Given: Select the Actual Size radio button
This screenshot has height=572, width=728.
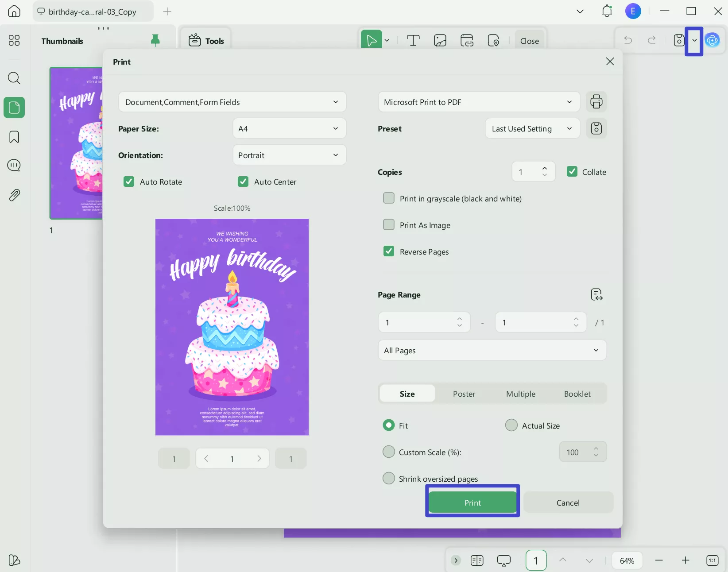Looking at the screenshot, I should click(x=511, y=425).
